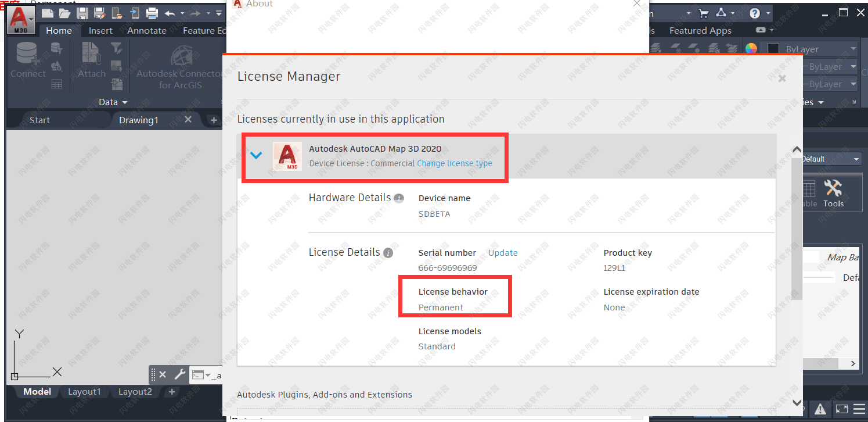
Task: Open the Undo history dropdown arrow
Action: click(x=182, y=13)
